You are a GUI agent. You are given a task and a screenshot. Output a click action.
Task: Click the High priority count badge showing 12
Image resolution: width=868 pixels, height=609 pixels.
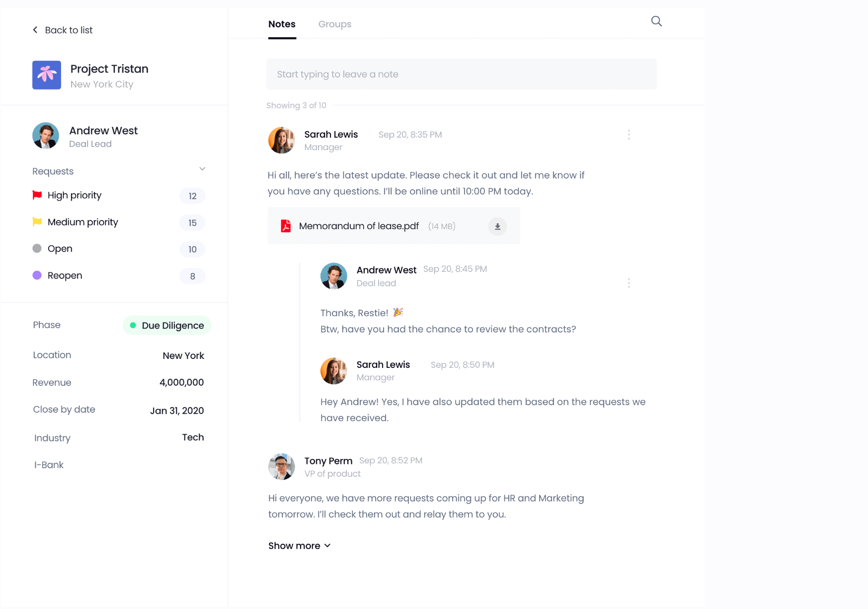[192, 196]
